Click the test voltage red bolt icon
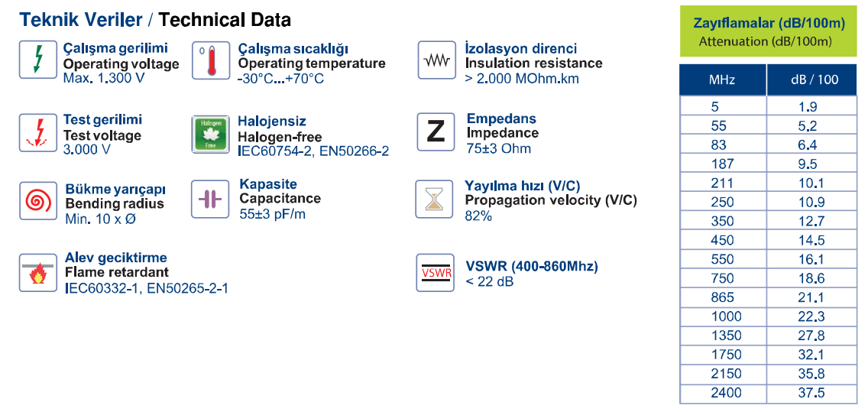Image resolution: width=868 pixels, height=412 pixels. point(37,133)
